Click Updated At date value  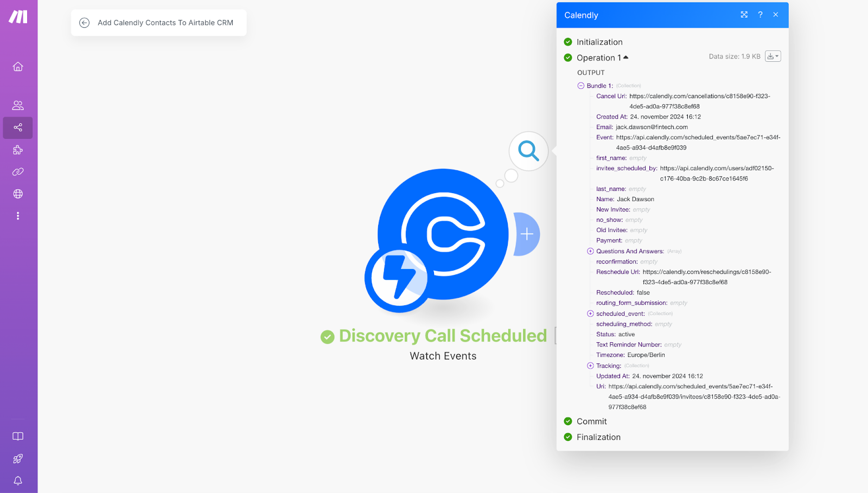(667, 376)
